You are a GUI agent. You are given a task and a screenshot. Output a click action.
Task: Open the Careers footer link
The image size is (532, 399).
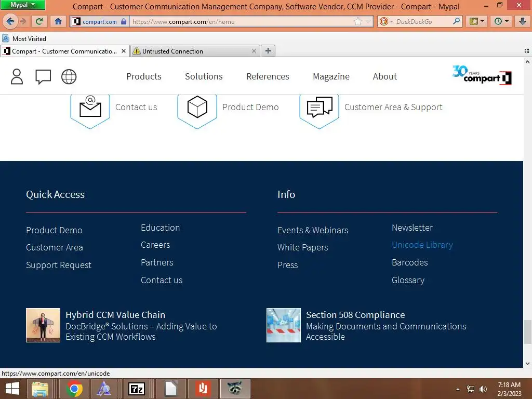155,245
